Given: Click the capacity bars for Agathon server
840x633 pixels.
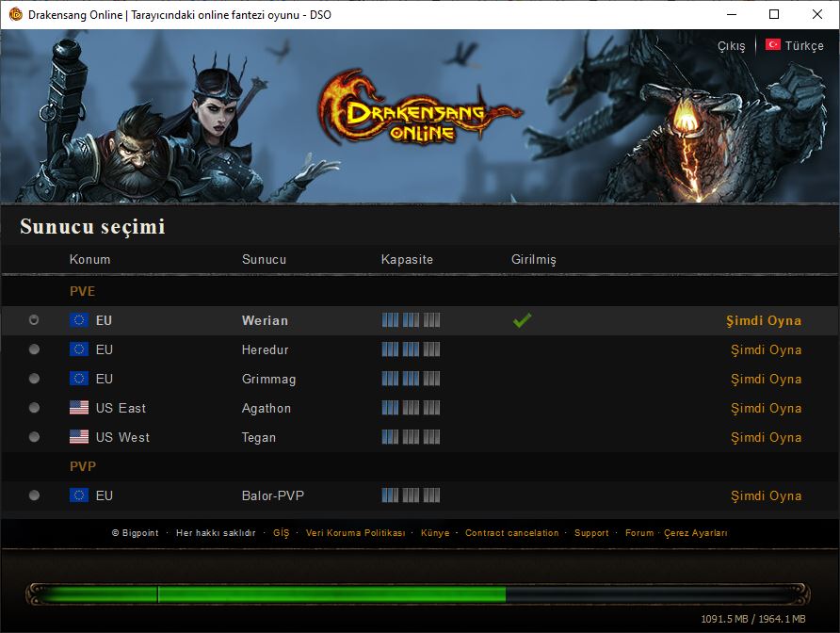Looking at the screenshot, I should point(411,408).
